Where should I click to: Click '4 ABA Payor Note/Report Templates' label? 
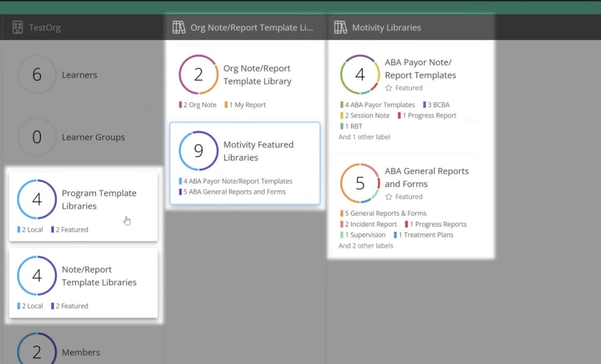236,181
